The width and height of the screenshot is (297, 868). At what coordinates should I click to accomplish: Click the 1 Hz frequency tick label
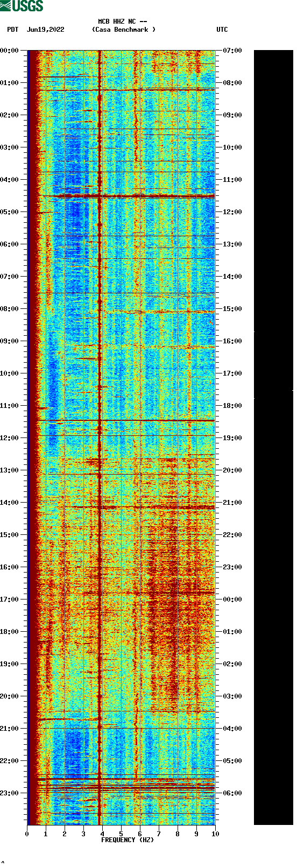pyautogui.click(x=46, y=834)
